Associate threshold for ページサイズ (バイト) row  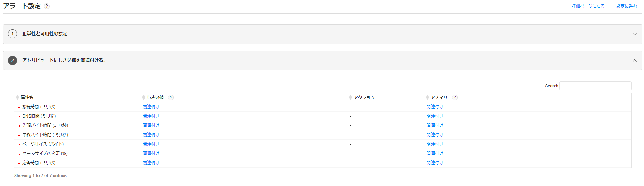pos(151,144)
